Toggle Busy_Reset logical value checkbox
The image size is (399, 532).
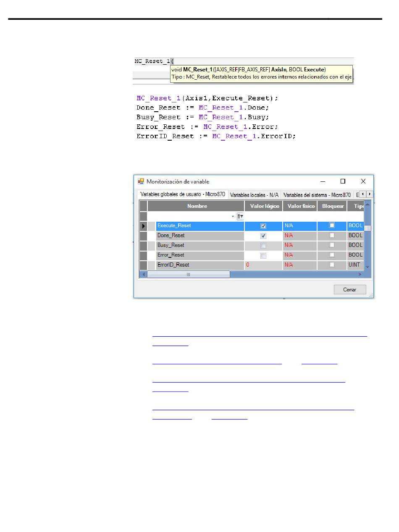(263, 245)
